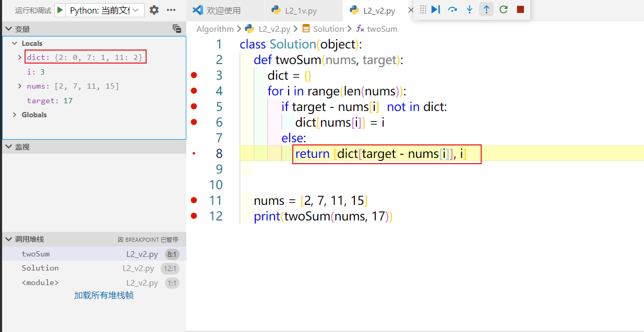644x332 pixels.
Task: Select the <module> stack frame
Action: [94, 283]
